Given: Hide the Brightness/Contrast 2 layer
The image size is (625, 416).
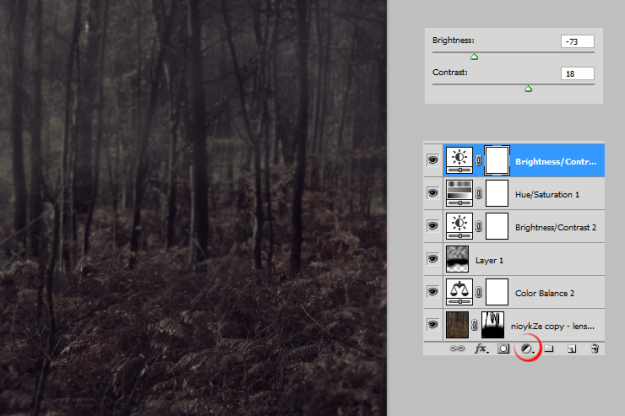Looking at the screenshot, I should point(433,226).
